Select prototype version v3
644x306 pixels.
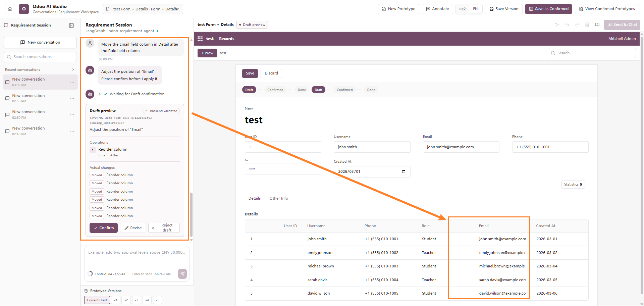tap(137, 300)
